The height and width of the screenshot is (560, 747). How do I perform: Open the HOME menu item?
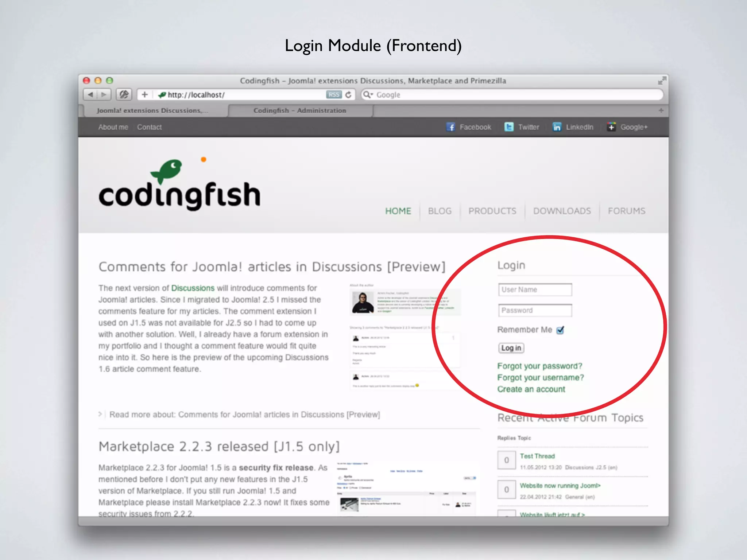398,211
